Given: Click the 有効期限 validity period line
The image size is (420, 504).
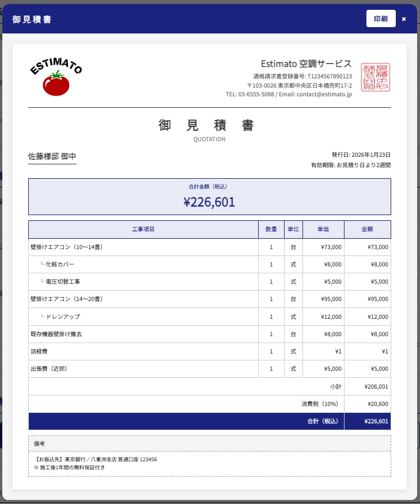Looking at the screenshot, I should click(351, 165).
